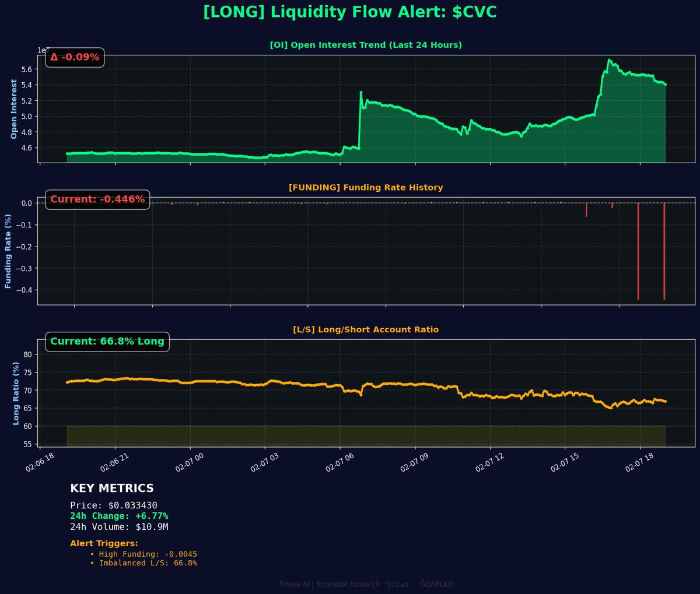Select the Open Interest Trend chart title
700x594 pixels.
[x=366, y=45]
